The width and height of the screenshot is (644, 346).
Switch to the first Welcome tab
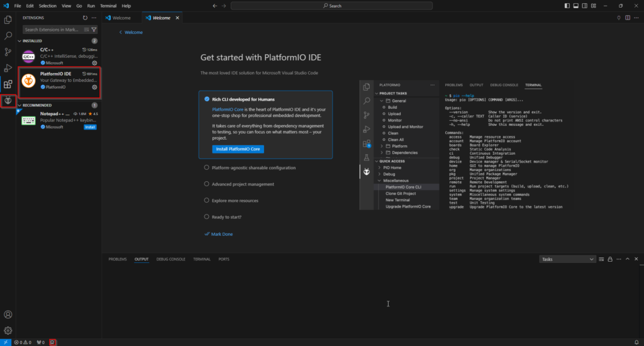121,18
